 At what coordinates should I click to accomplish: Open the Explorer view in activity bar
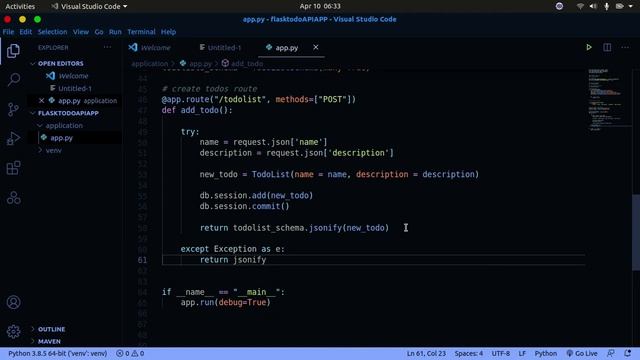click(13, 51)
